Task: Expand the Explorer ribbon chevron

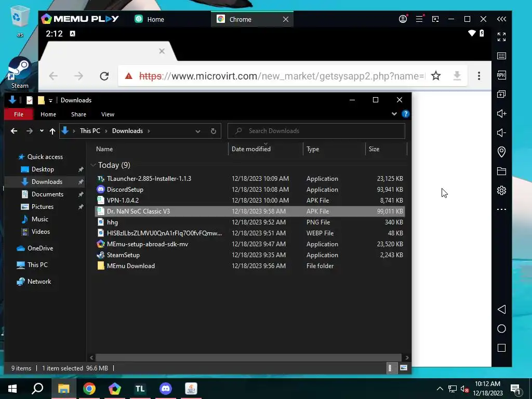Action: coord(394,114)
